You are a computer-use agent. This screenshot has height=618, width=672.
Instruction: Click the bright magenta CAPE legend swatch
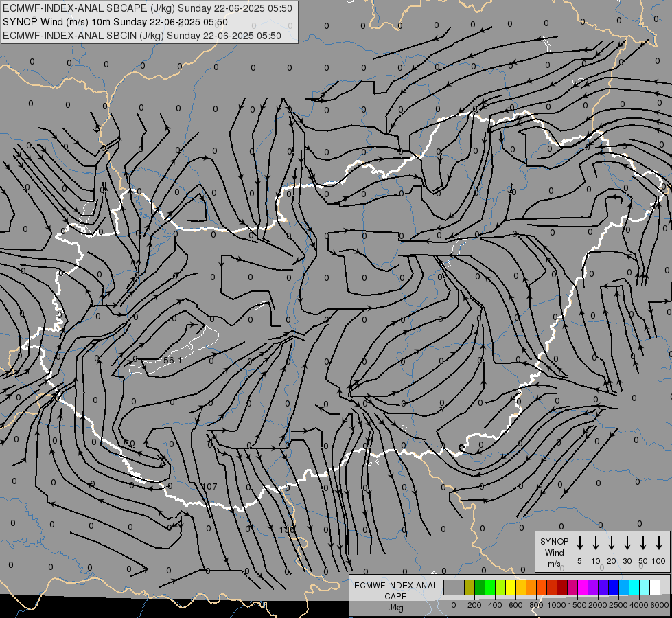[583, 587]
